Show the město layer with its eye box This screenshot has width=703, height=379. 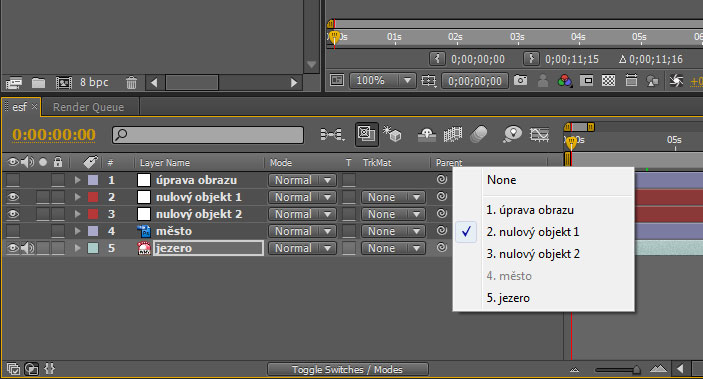[13, 231]
